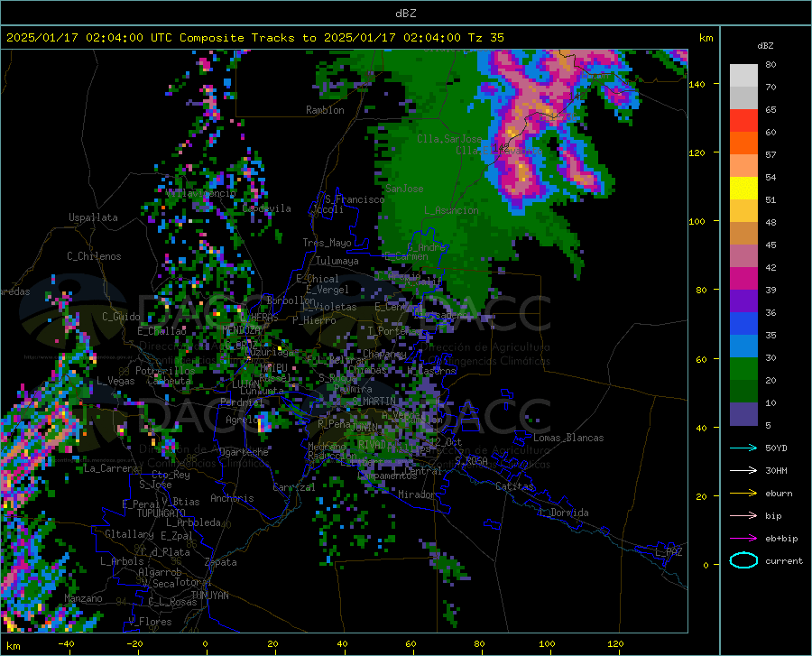Click the dBZ title at top

click(x=405, y=14)
